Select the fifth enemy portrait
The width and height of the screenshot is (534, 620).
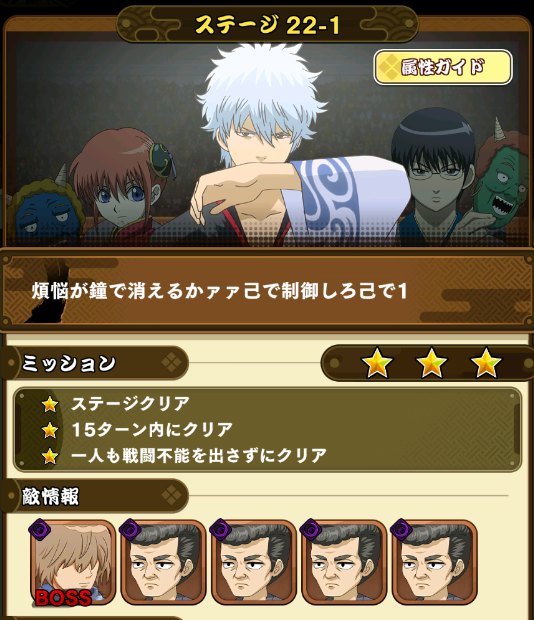pos(434,563)
